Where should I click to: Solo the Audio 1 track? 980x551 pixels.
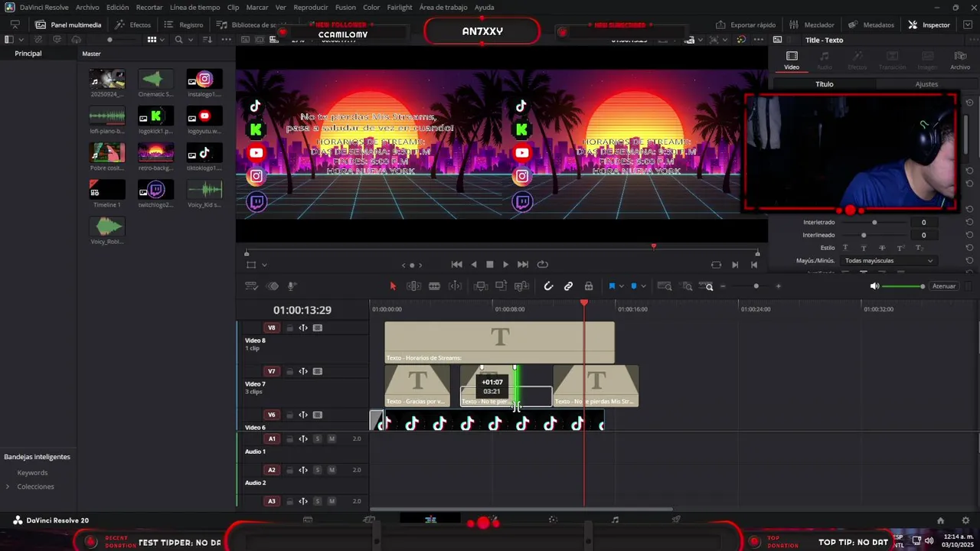click(x=317, y=439)
